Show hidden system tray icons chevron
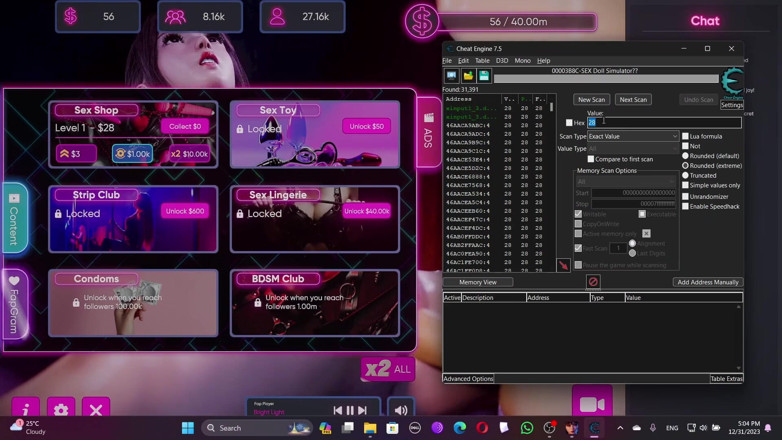This screenshot has width=782, height=440. pyautogui.click(x=620, y=428)
